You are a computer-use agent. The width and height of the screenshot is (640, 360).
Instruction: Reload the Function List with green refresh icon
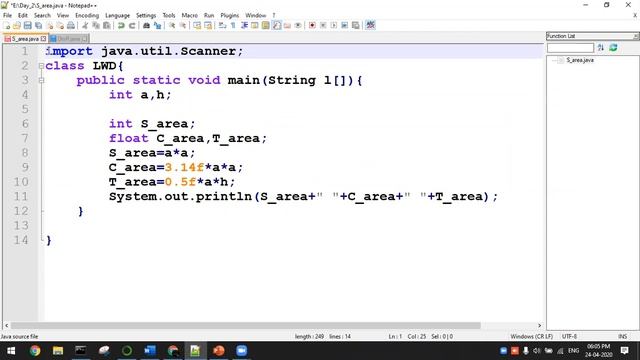point(613,48)
